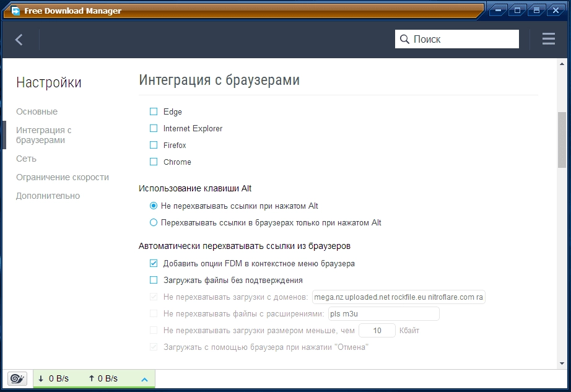Click the vertical scrollbar thumb
This screenshot has height=392, width=571.
562,140
